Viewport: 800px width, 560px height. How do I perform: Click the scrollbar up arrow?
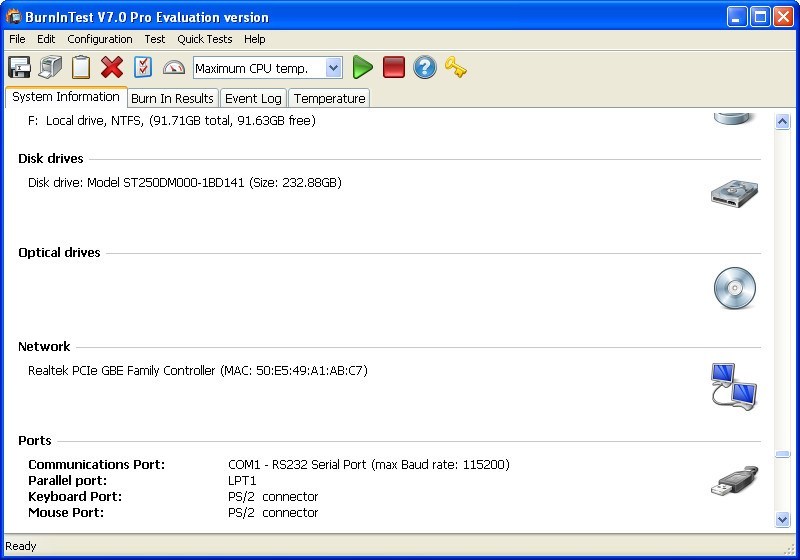tap(782, 121)
